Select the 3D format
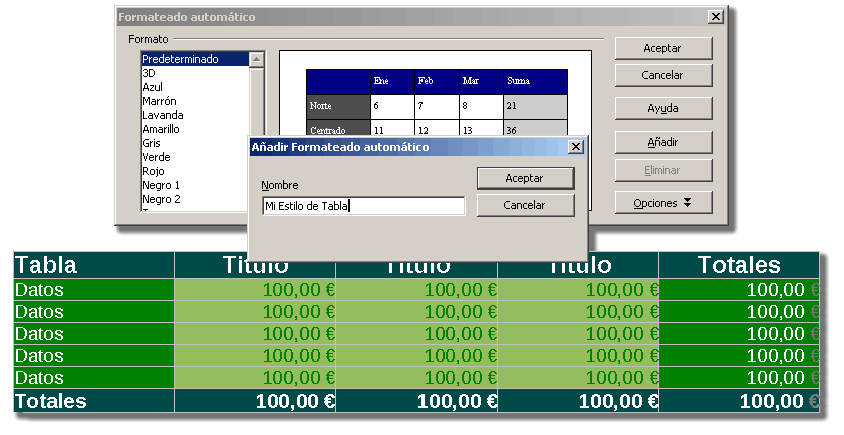This screenshot has width=844, height=435. 195,73
